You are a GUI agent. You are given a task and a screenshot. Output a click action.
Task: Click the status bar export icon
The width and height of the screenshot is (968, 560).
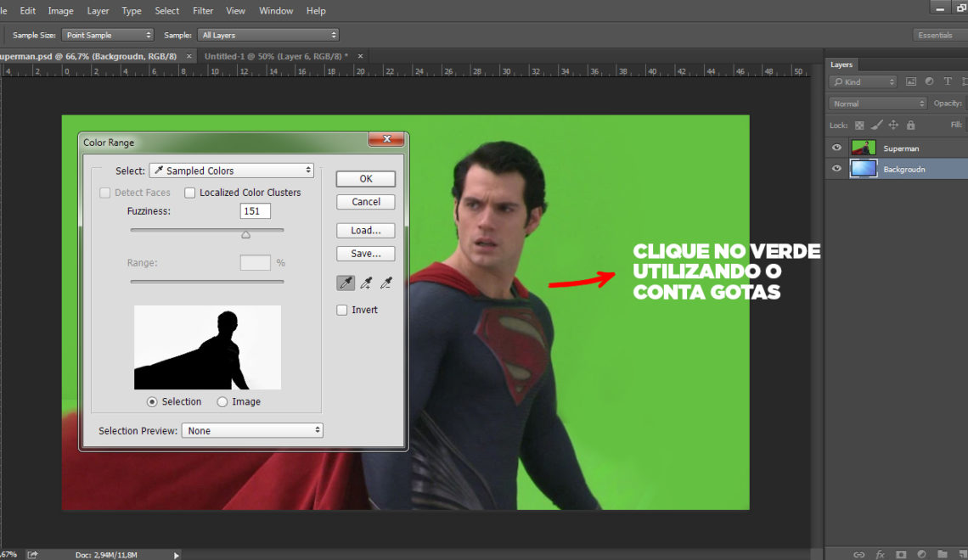point(32,554)
